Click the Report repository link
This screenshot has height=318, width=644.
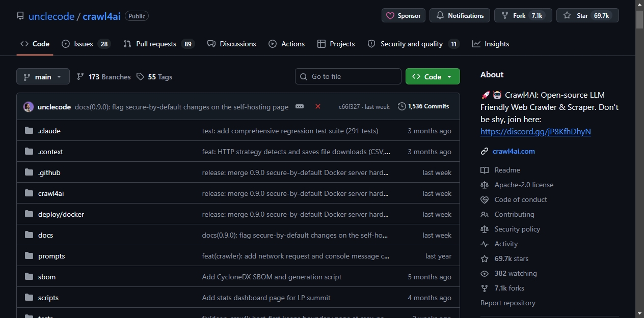508,303
